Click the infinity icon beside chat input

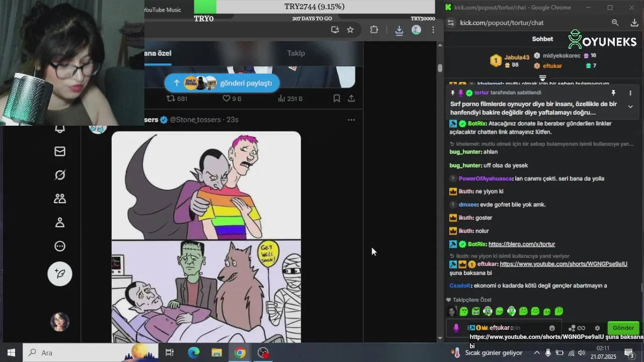click(x=581, y=328)
